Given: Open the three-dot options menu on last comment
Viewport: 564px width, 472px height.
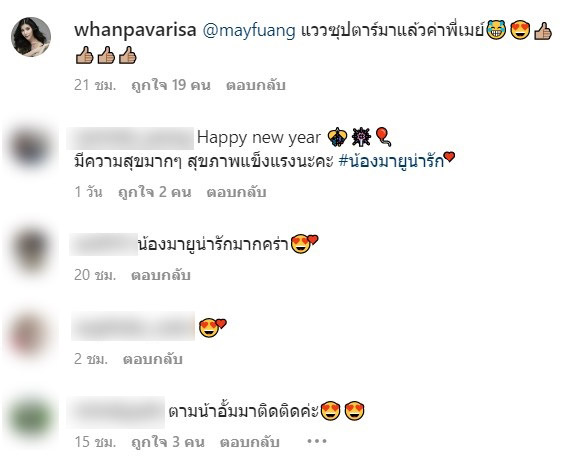Looking at the screenshot, I should (317, 441).
